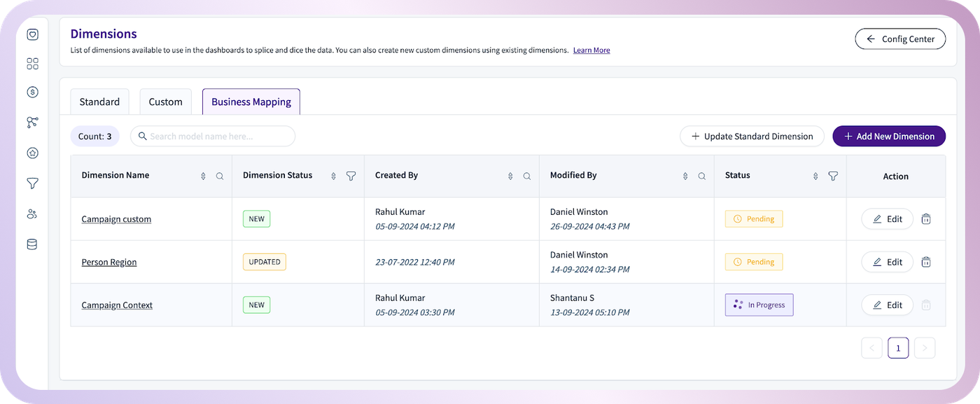Open Person Region dimension link
Screen dimensions: 980x404
pyautogui.click(x=109, y=262)
